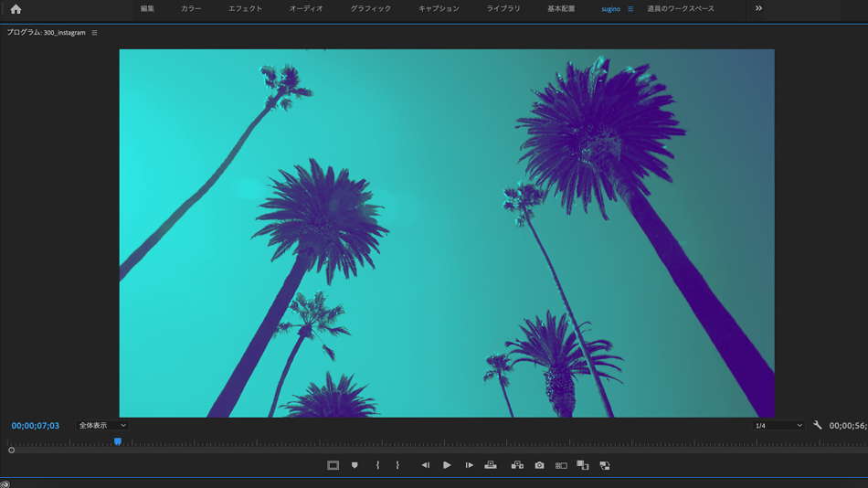The image size is (868, 488).
Task: Add a marker to the sequence
Action: pyautogui.click(x=355, y=465)
